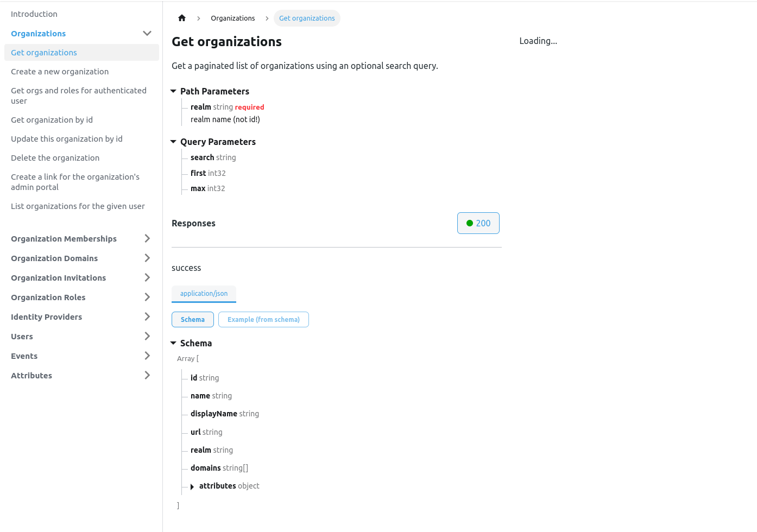Click the 200 response button
The width and height of the screenshot is (757, 532).
[478, 223]
